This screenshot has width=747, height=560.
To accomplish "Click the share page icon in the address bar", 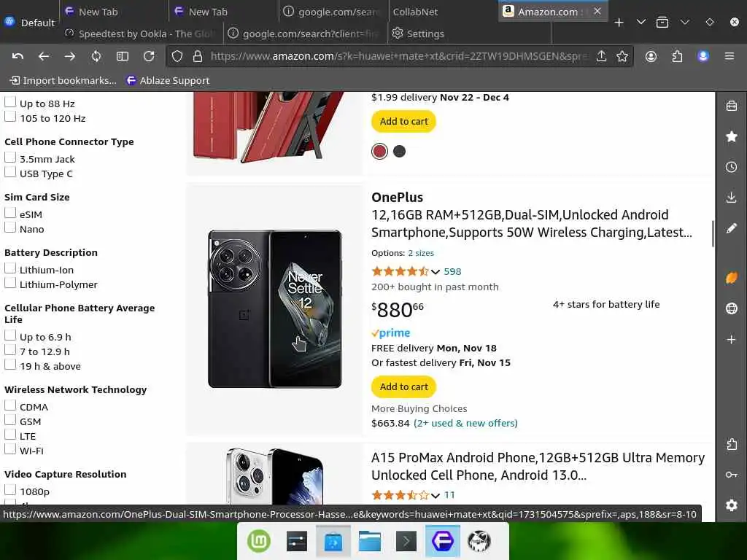I will tap(601, 56).
